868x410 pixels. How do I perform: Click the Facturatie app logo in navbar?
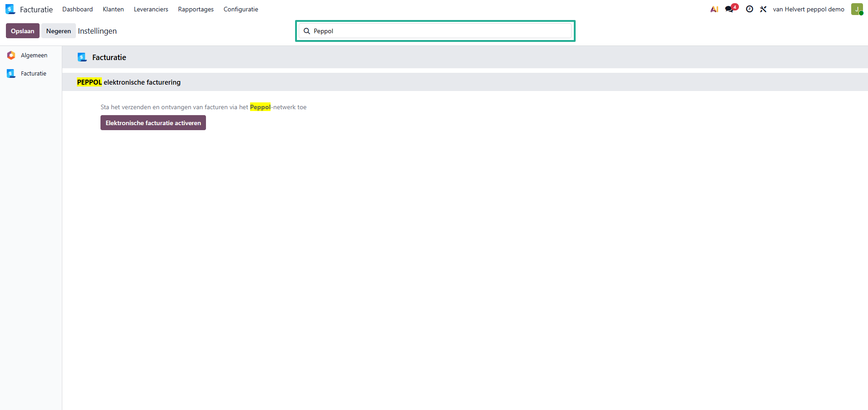(10, 9)
